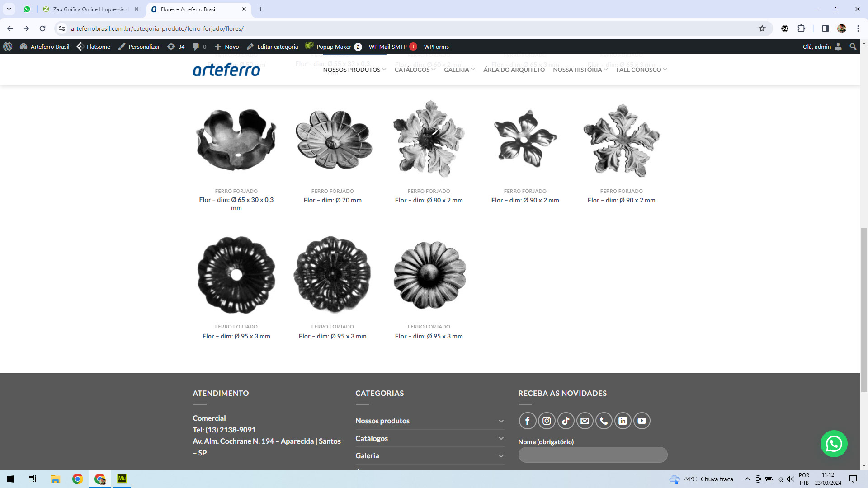
Task: Click the WordPress logo in admin bar
Action: pos(8,47)
